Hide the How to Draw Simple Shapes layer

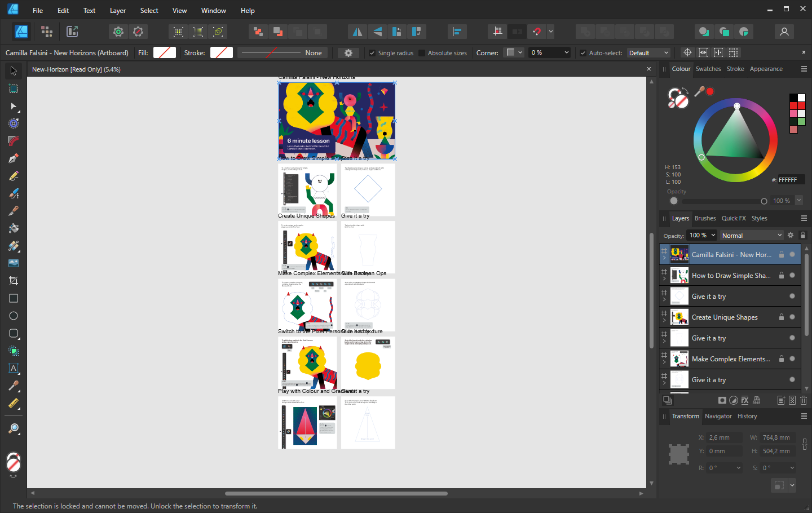[x=792, y=276]
